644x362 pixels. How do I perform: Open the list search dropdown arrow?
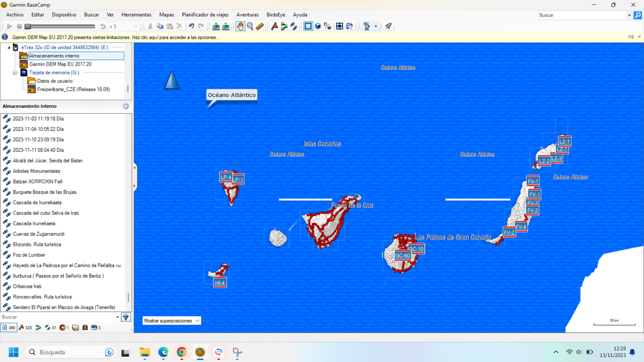point(118,317)
